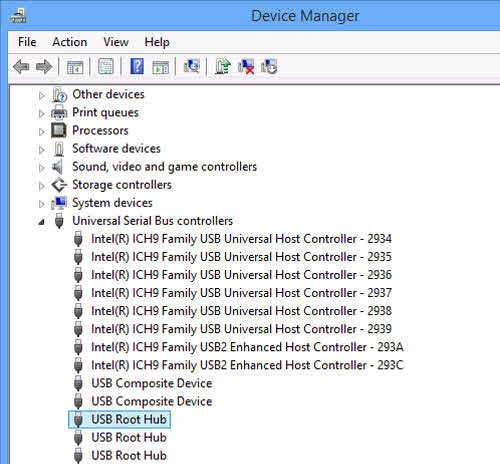Screen dimensions: 500x464
Task: Click Scan for hardware changes icon
Action: click(192, 66)
